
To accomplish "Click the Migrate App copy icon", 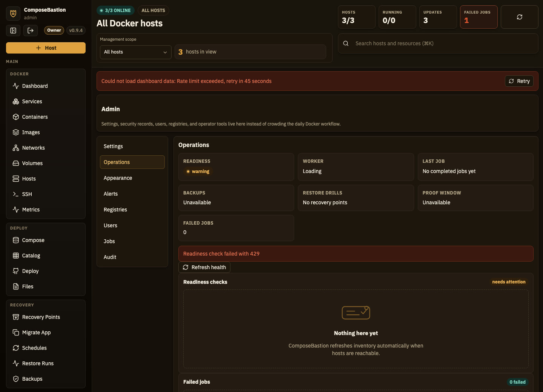I will pyautogui.click(x=16, y=332).
